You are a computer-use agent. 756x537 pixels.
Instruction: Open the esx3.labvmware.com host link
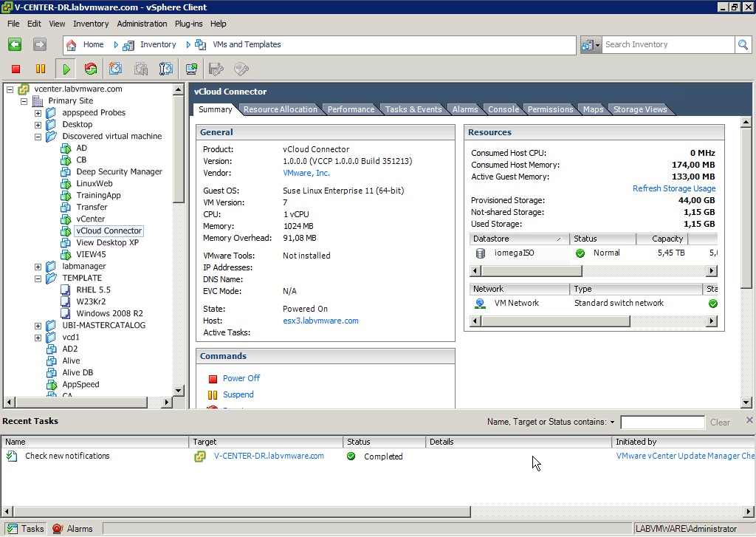320,321
